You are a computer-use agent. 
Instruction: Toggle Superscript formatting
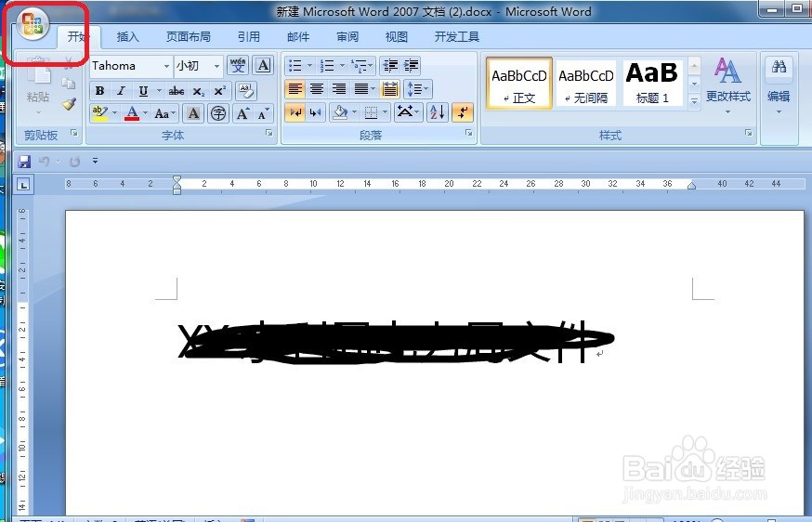point(219,91)
